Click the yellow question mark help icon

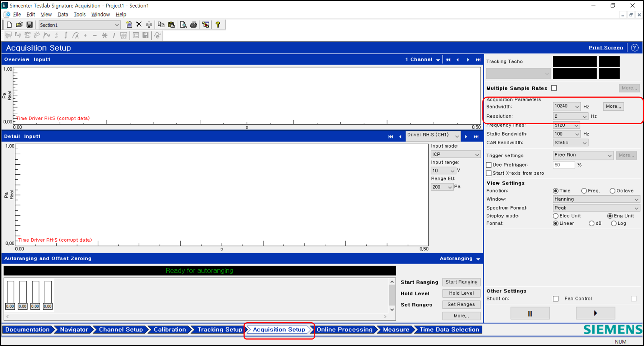click(218, 25)
